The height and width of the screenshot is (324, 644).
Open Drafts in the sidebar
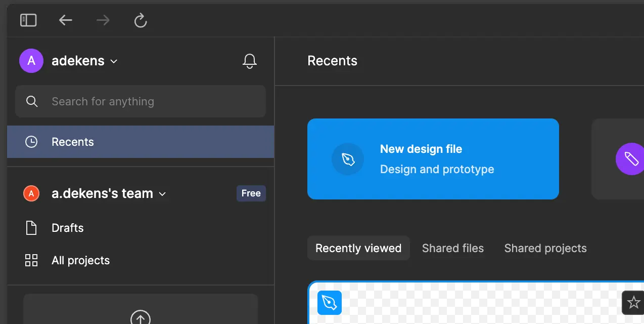67,228
